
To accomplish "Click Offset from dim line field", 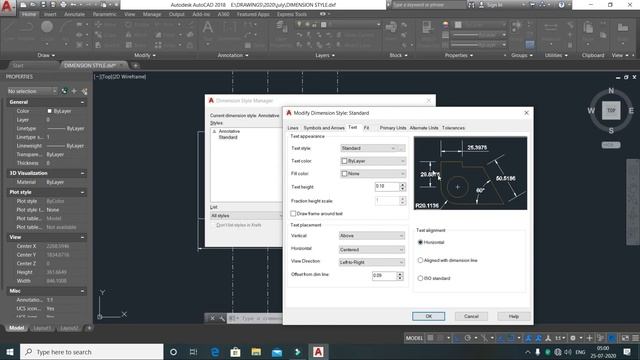I will point(384,276).
